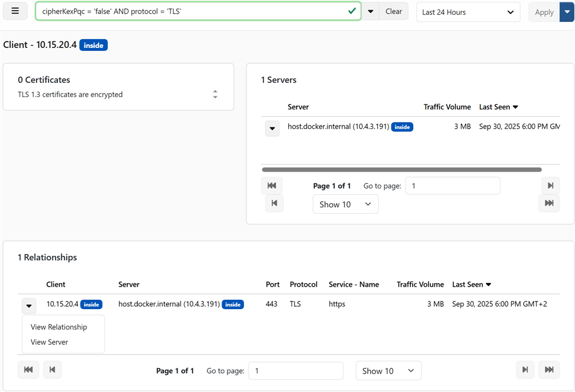Open the hamburger menu
This screenshot has width=575, height=392.
tap(15, 11)
